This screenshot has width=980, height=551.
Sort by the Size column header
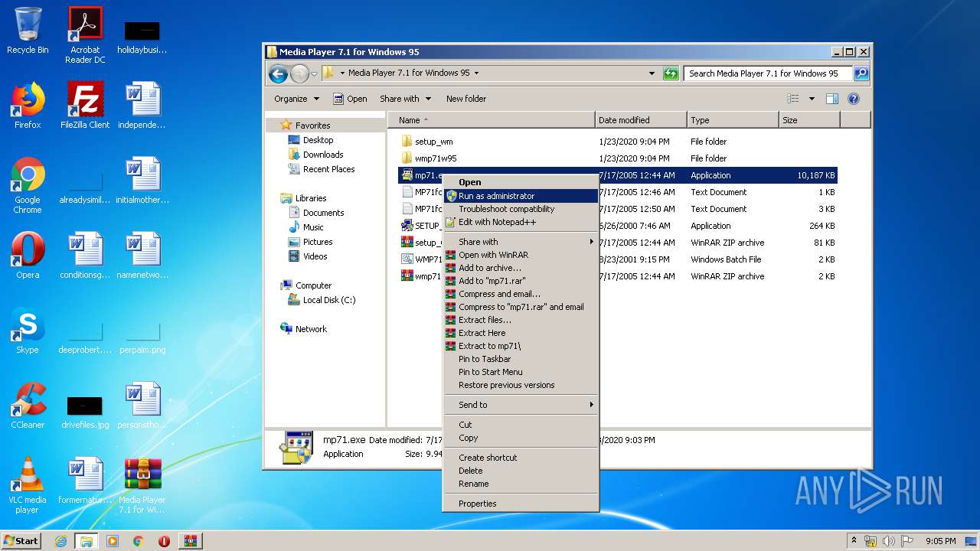(809, 120)
